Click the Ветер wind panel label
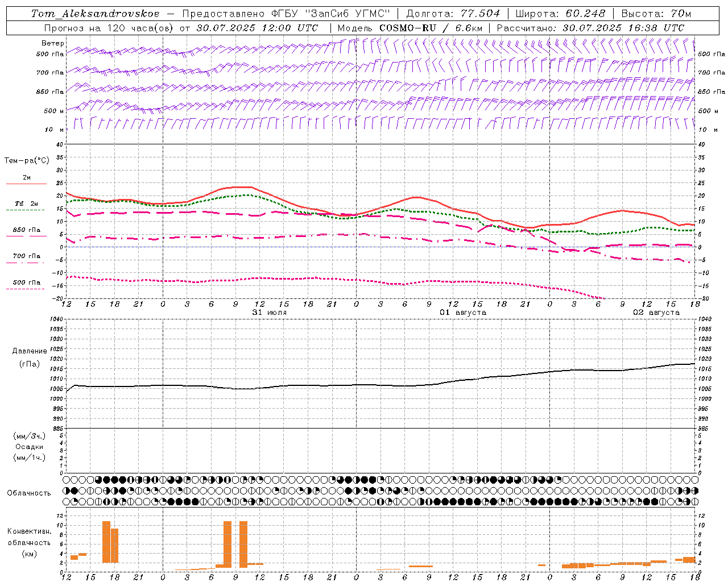Image resolution: width=728 pixels, height=582 pixels. pyautogui.click(x=53, y=43)
